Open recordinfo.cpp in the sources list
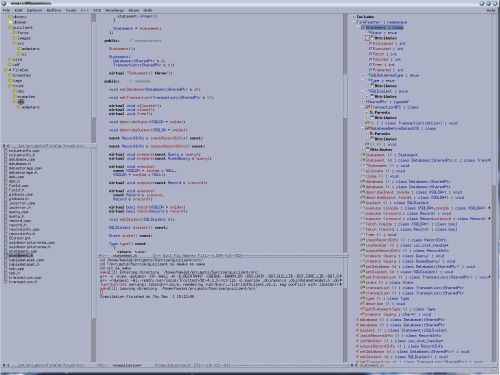 (x=24, y=229)
